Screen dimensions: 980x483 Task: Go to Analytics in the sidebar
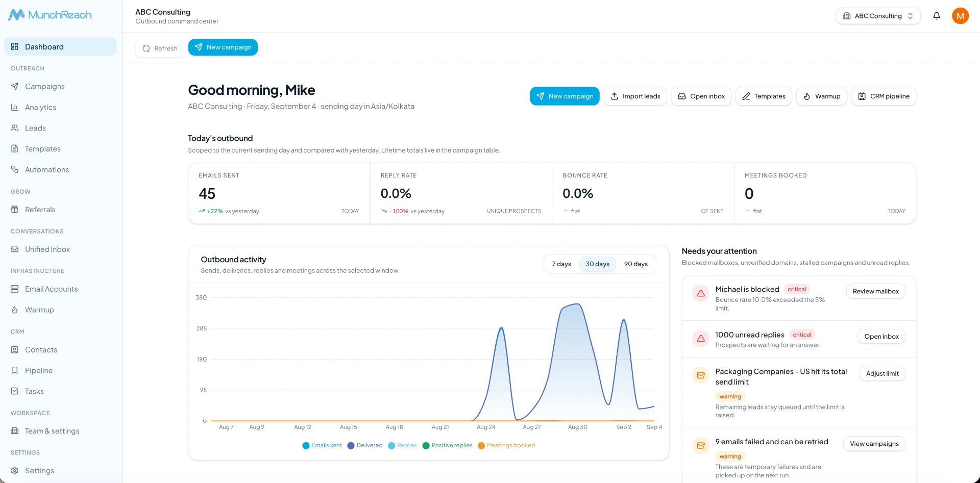pos(60,108)
